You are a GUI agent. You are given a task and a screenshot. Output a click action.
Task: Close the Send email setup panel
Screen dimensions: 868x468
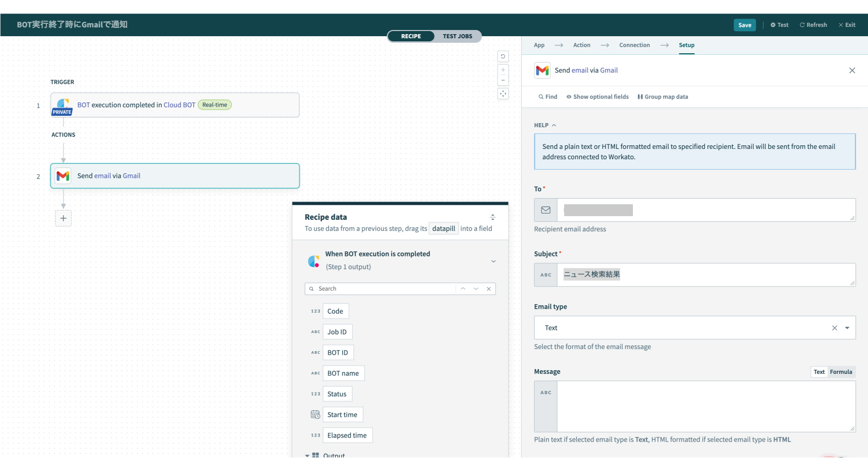[x=852, y=70]
